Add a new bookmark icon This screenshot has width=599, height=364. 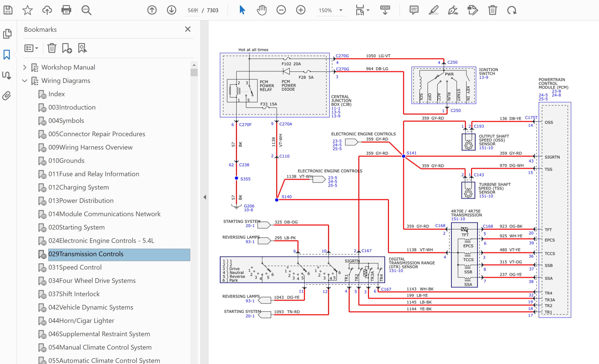(x=67, y=48)
